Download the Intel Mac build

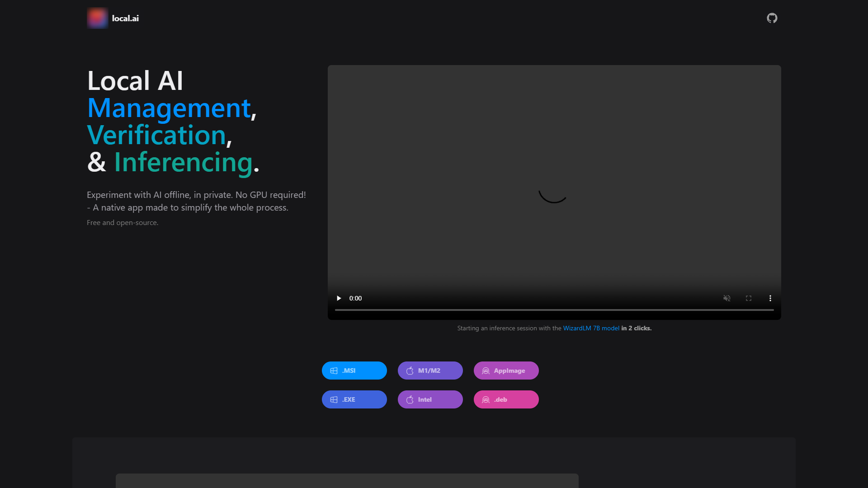click(x=430, y=399)
